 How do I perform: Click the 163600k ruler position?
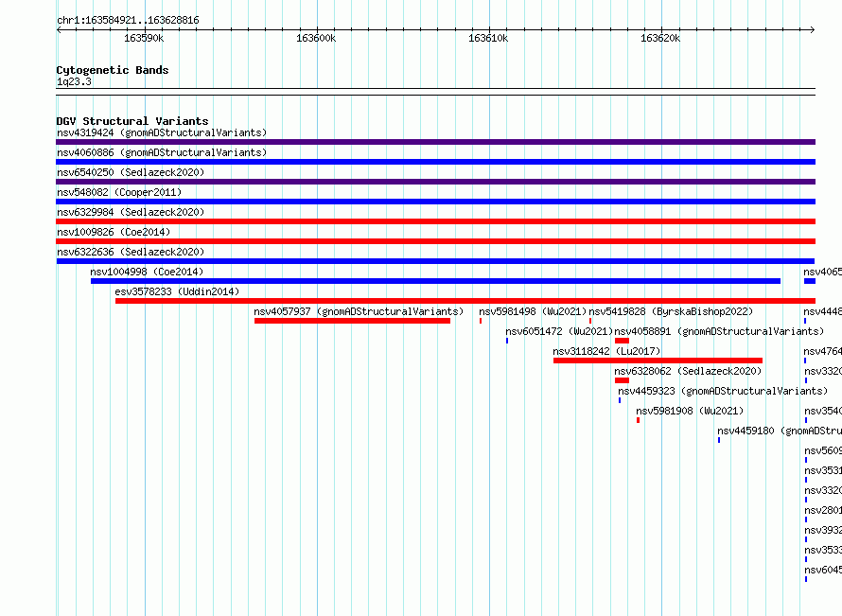click(x=316, y=38)
